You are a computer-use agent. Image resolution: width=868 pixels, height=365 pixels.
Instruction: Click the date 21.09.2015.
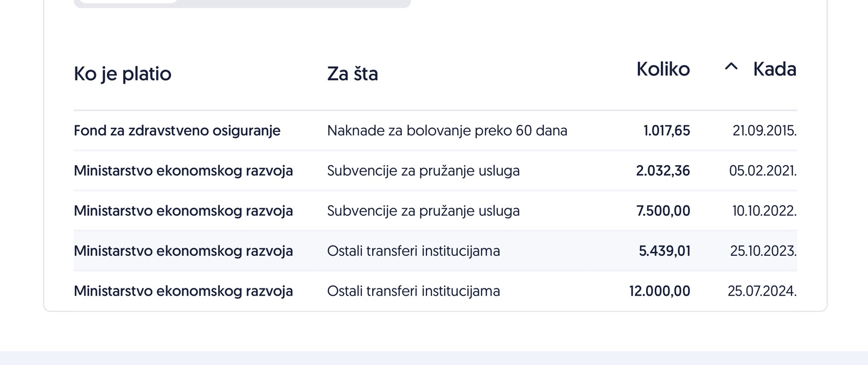(x=764, y=131)
